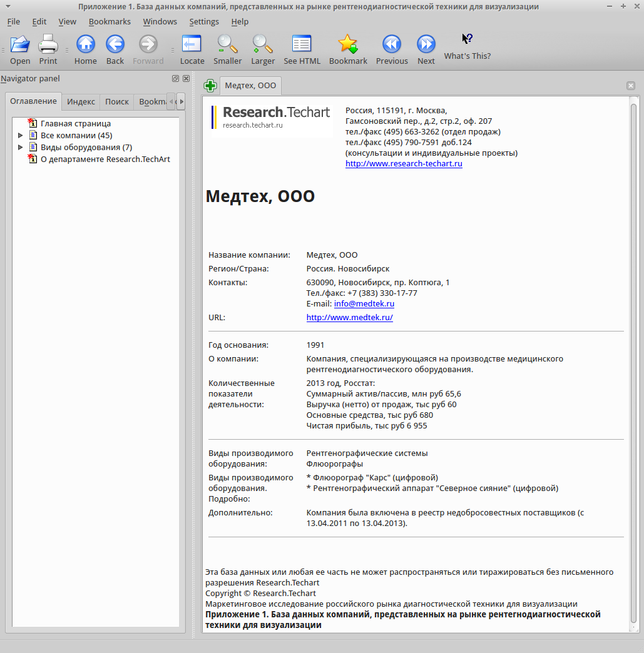Expand the Виды оборудования (7) node
This screenshot has width=644, height=653.
point(20,147)
